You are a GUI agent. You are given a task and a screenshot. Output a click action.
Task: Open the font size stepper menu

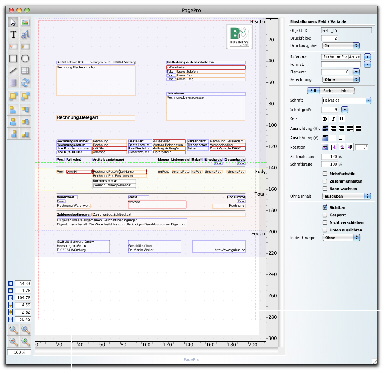(x=345, y=109)
